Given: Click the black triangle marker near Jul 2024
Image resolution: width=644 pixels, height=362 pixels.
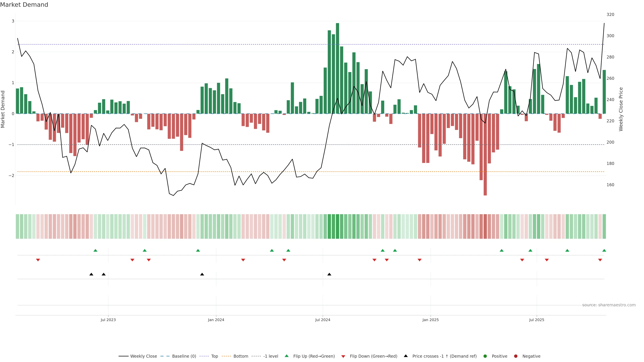Looking at the screenshot, I should [x=329, y=274].
